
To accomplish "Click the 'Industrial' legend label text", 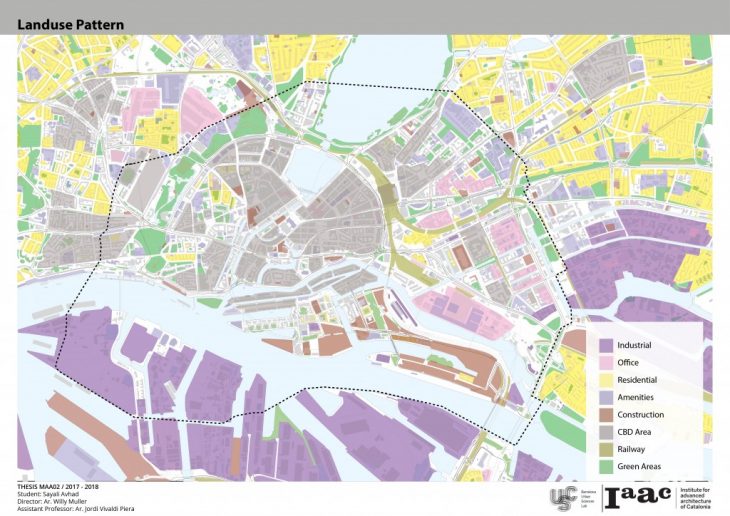I will click(634, 345).
